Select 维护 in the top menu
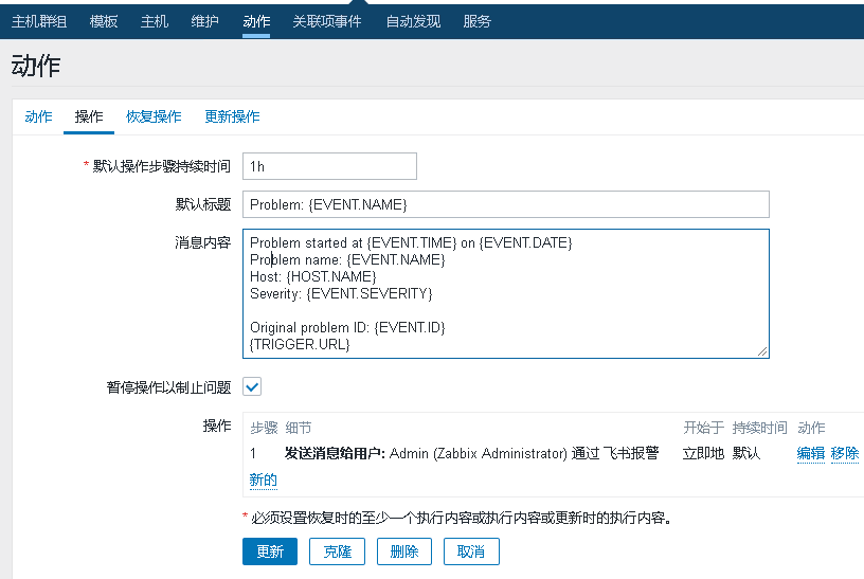This screenshot has height=579, width=864. tap(205, 21)
